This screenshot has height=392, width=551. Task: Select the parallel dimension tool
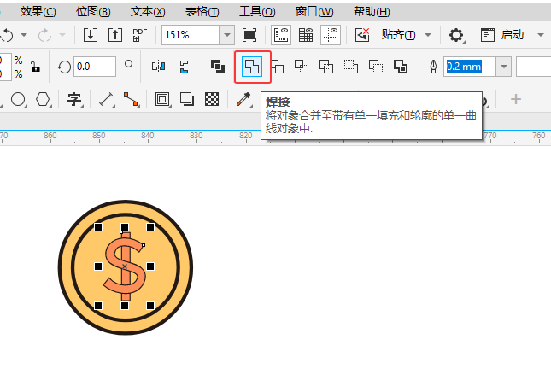coord(106,99)
